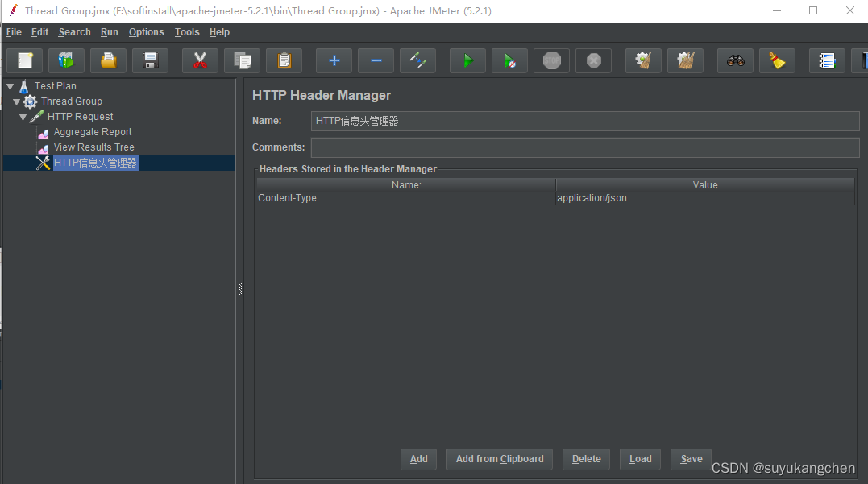Viewport: 868px width, 484px height.
Task: Select Thread Group in the tree
Action: pyautogui.click(x=72, y=101)
